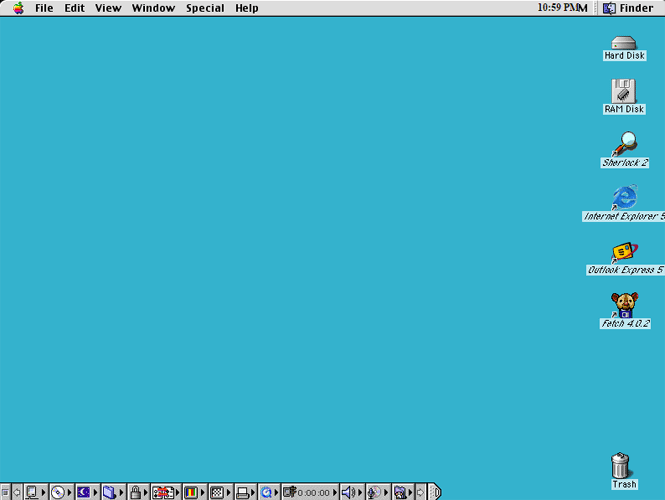Click the 'Fetch 4.0.2' label text

(x=625, y=324)
